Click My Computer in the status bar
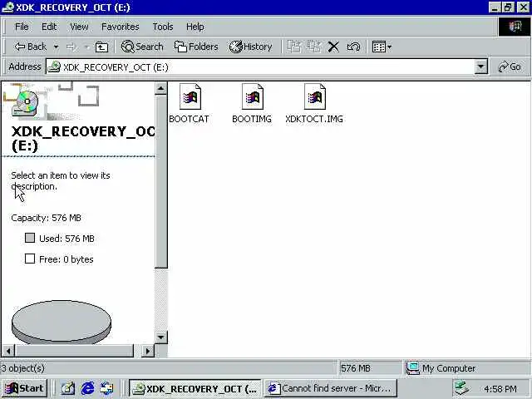 (441, 368)
